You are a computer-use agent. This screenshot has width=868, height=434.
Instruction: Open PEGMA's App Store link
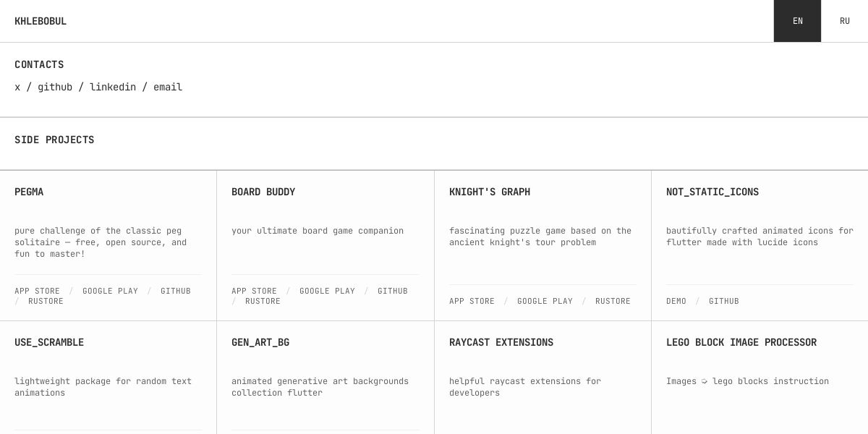pos(37,291)
